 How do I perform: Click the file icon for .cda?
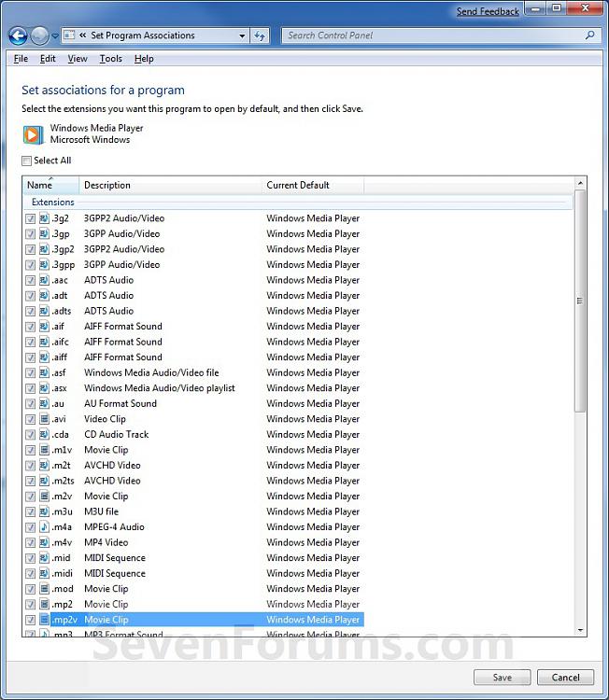pos(44,434)
